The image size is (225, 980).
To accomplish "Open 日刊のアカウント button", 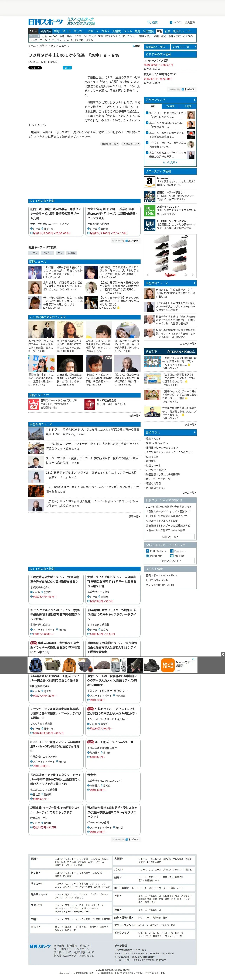I will [170, 561].
